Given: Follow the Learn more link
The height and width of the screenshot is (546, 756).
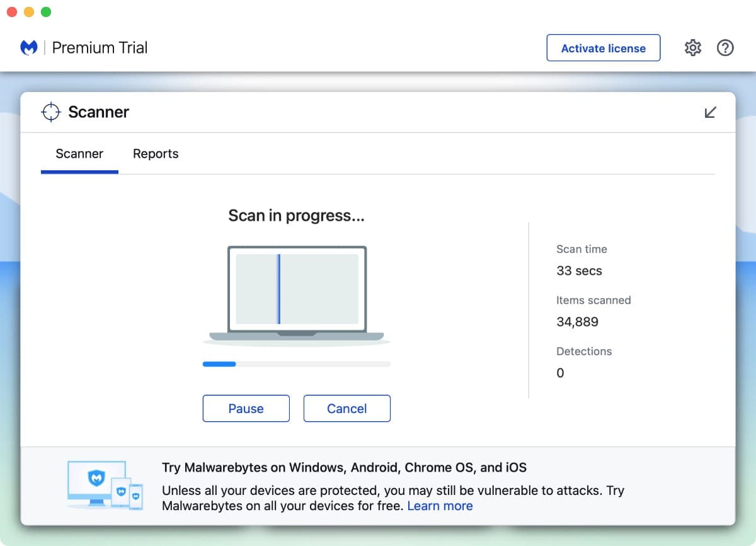Looking at the screenshot, I should (x=440, y=506).
